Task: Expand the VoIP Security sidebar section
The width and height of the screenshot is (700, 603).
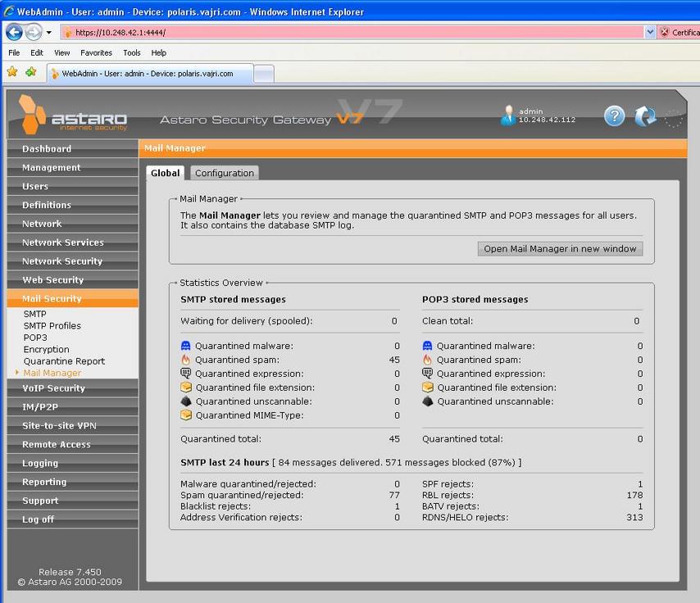Action: pos(72,388)
